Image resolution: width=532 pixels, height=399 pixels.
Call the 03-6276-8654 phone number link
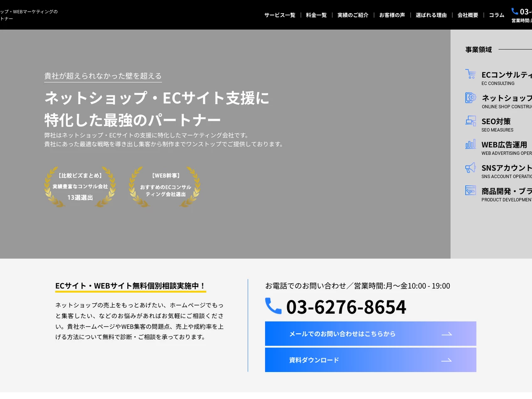pos(346,306)
